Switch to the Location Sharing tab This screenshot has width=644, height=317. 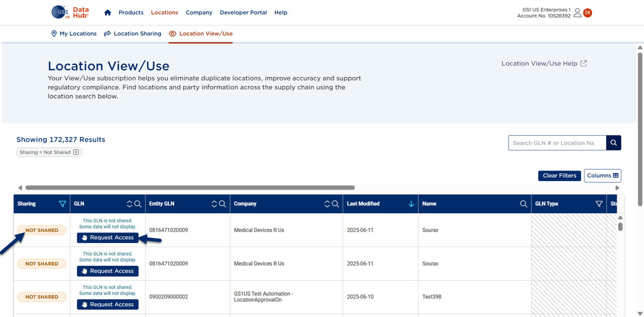pos(133,34)
